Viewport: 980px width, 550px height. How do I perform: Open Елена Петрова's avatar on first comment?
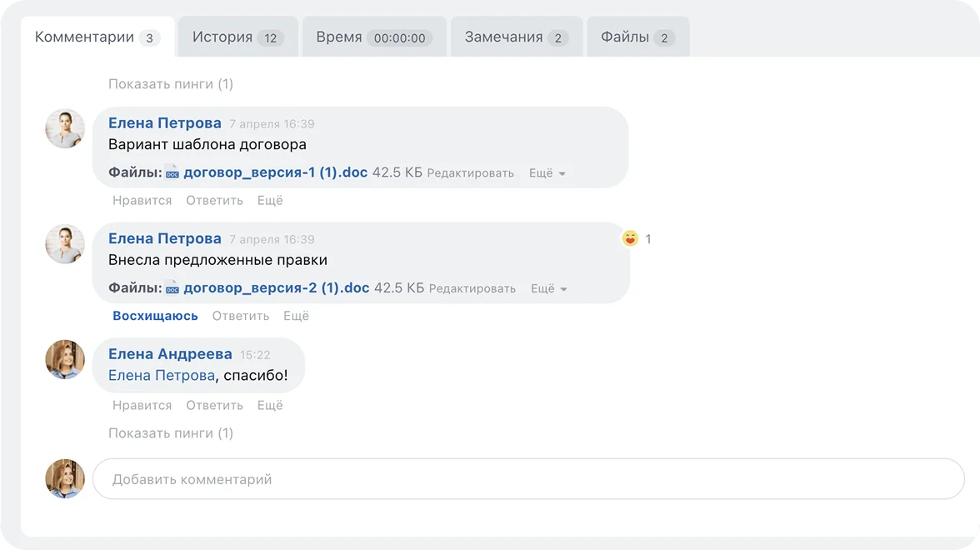pyautogui.click(x=65, y=129)
